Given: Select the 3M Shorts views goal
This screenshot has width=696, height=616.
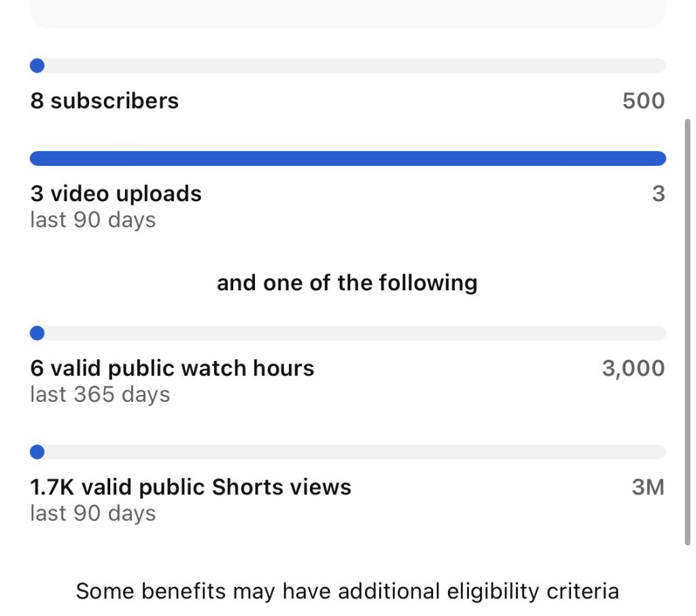Looking at the screenshot, I should [x=648, y=487].
